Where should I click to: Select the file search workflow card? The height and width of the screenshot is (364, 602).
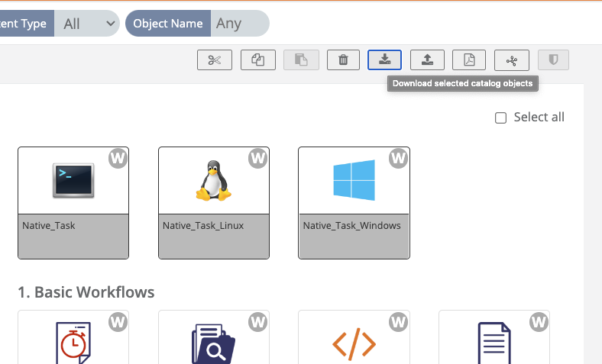[214, 337]
